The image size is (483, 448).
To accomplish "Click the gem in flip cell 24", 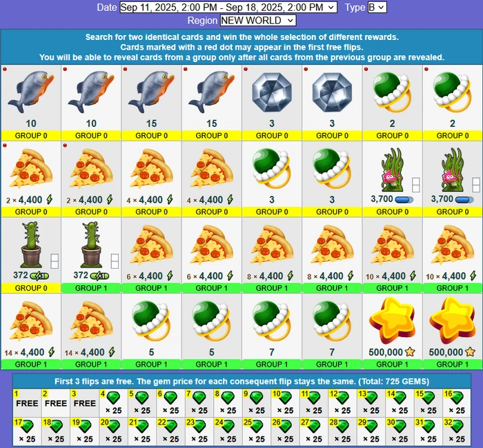I will [x=228, y=427].
